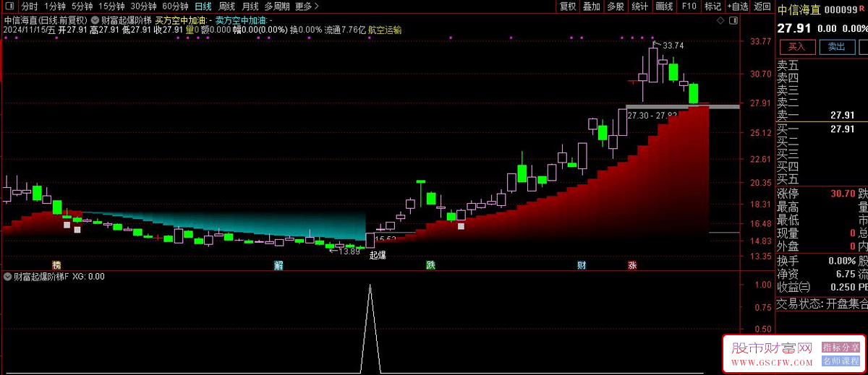Viewport: 868px width, 375px height.
Task: Click 涨停 limit-up value 30.70
Action: 842,194
